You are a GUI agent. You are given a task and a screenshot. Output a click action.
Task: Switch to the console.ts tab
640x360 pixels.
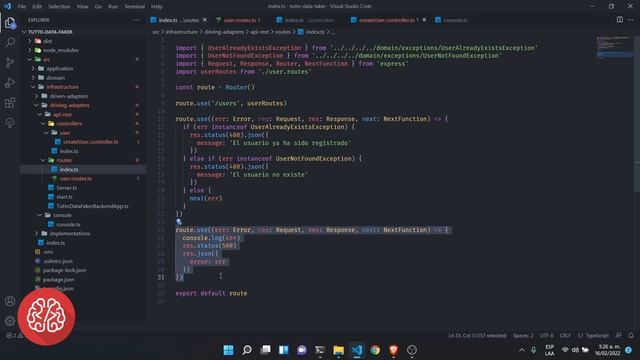coord(452,20)
